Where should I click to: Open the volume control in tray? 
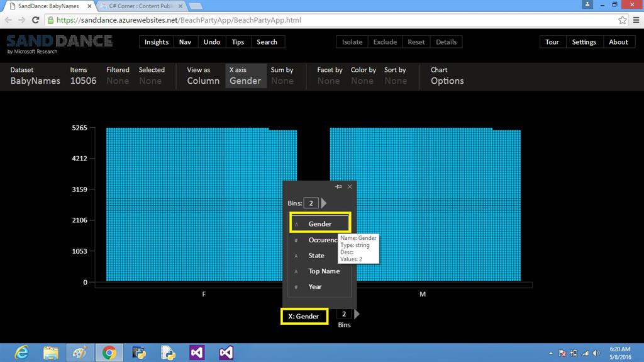pyautogui.click(x=596, y=353)
